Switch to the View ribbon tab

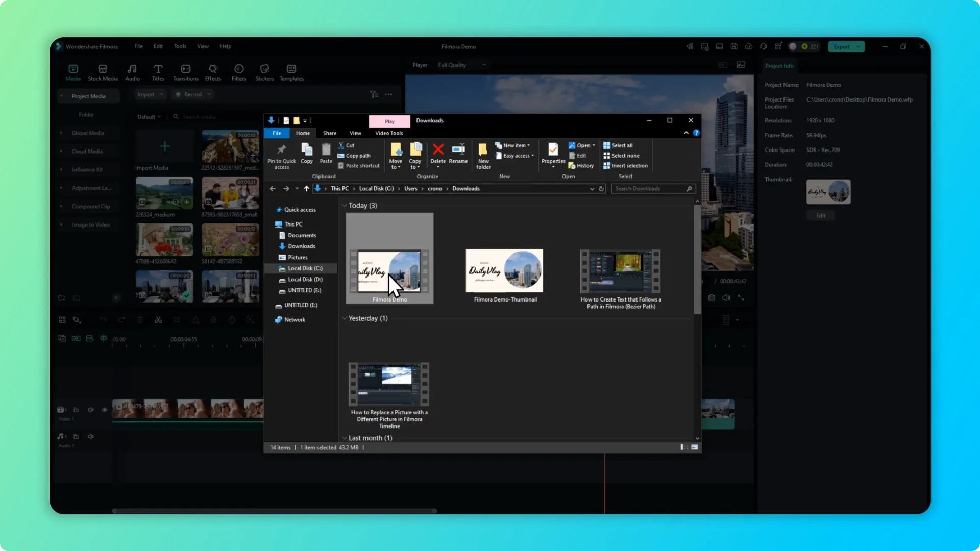click(x=355, y=133)
